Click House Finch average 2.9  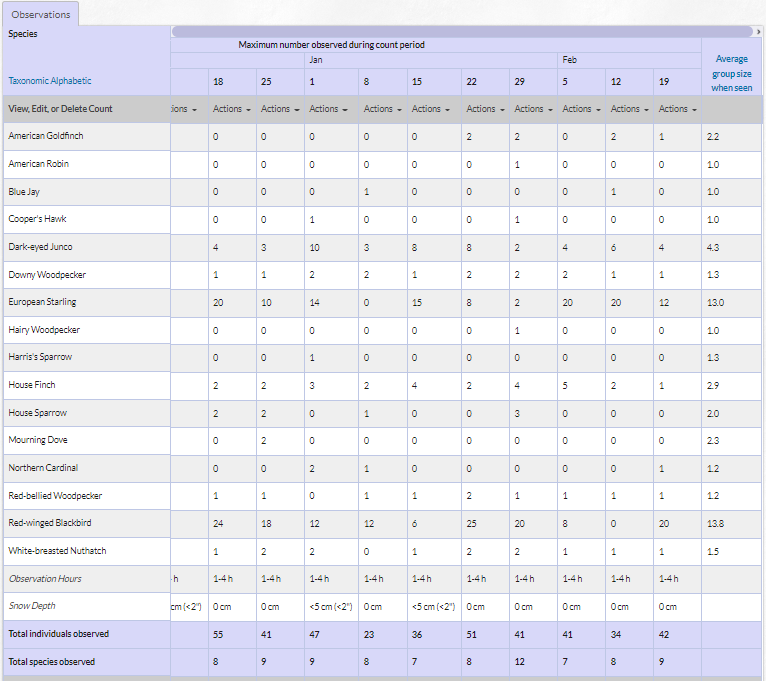(x=712, y=386)
